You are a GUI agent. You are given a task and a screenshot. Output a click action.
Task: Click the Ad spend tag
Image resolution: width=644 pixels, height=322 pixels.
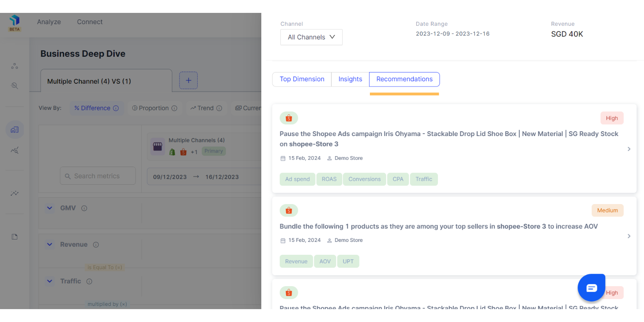297,179
